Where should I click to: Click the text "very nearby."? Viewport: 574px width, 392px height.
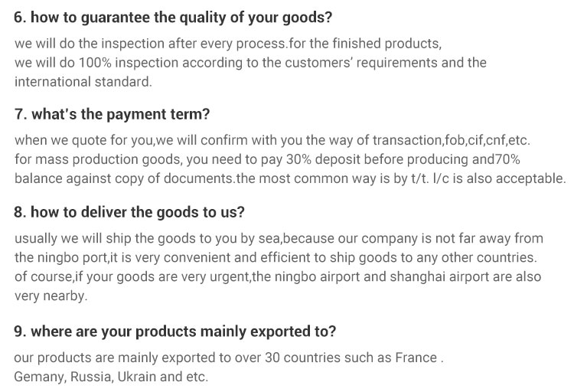pos(51,296)
